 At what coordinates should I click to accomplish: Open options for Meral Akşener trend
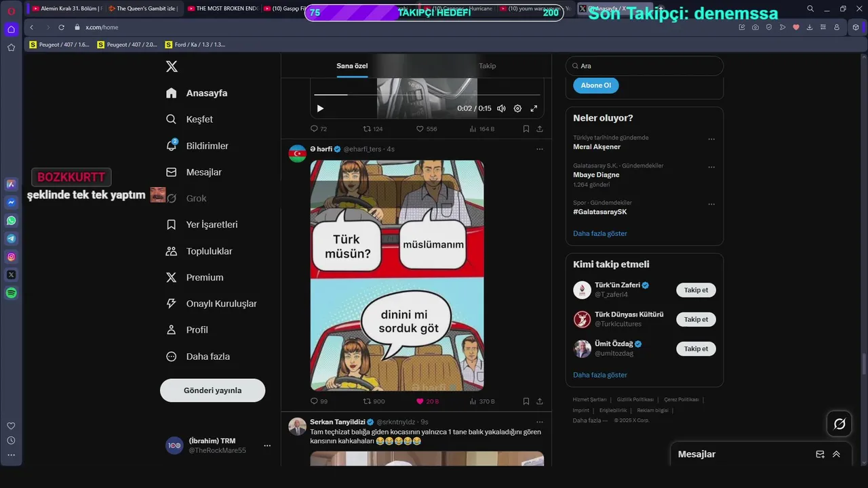point(711,139)
